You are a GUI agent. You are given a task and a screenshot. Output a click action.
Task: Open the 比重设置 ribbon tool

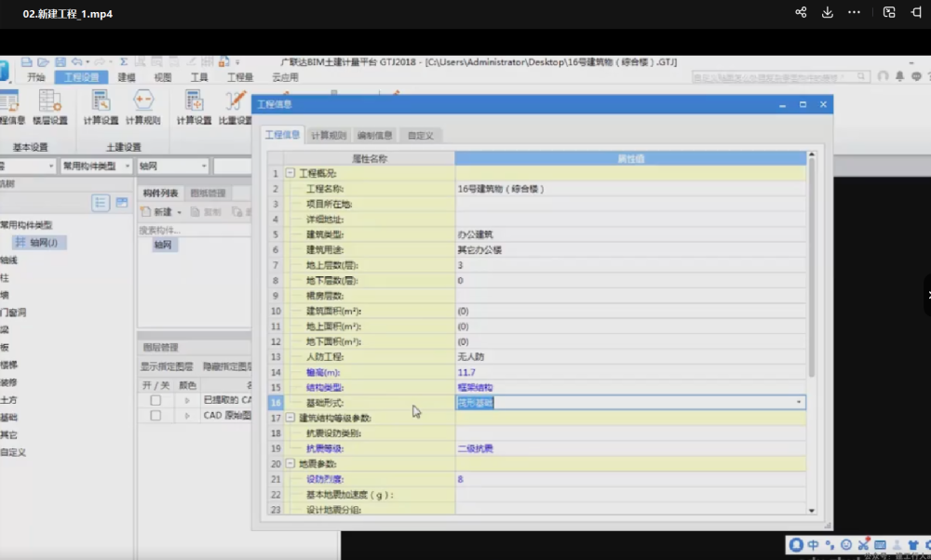(236, 108)
